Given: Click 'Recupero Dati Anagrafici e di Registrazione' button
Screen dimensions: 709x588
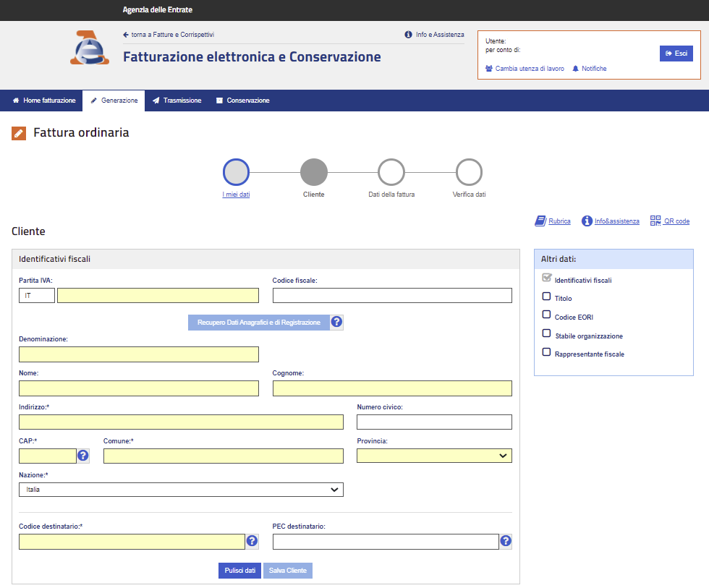Looking at the screenshot, I should coord(259,323).
